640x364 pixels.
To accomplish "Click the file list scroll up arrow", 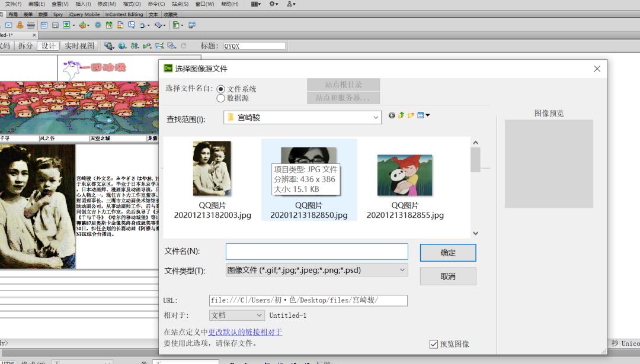I will pos(475,143).
